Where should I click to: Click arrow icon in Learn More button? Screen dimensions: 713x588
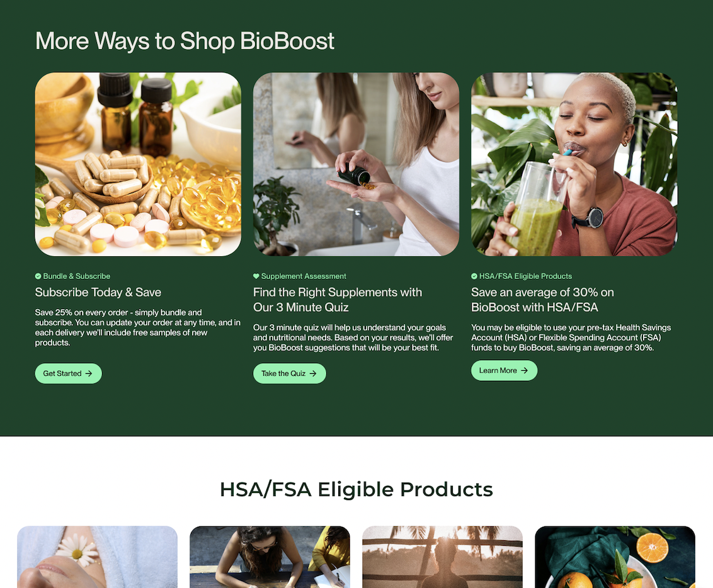[524, 371]
